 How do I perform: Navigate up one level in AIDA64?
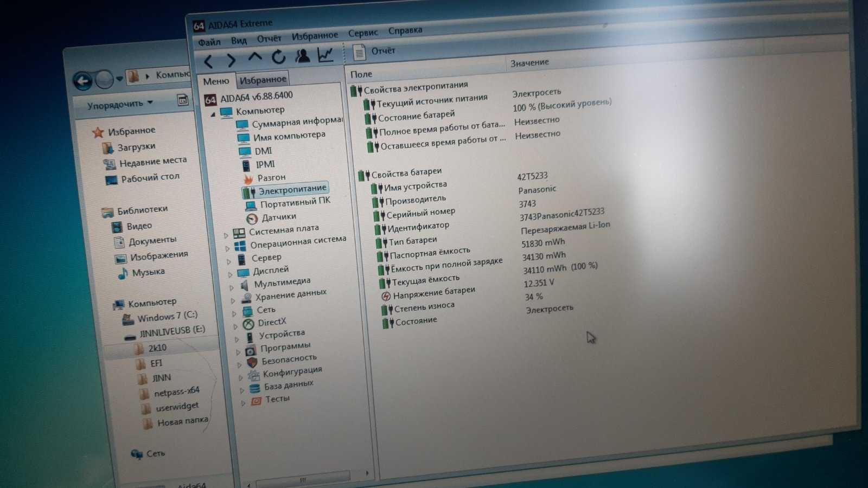click(x=254, y=57)
